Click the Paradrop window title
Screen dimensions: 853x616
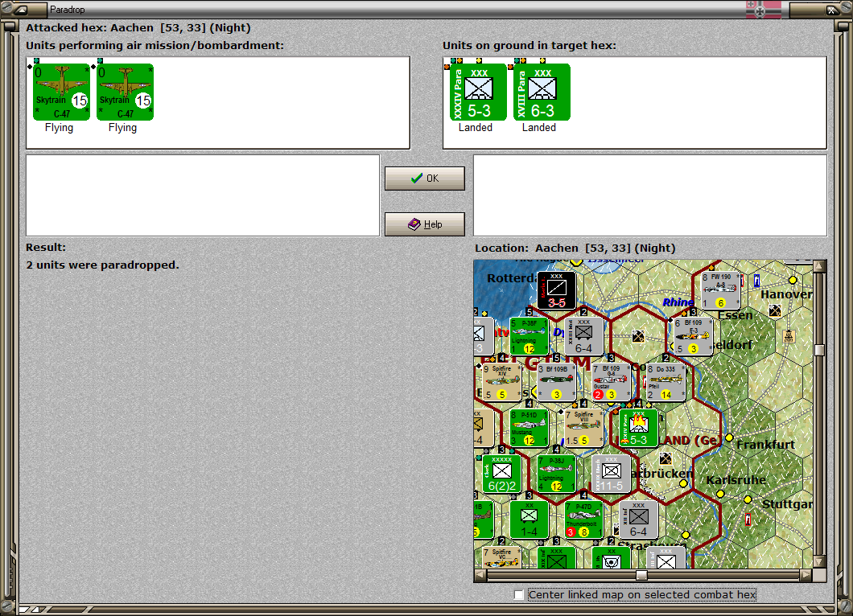point(68,9)
